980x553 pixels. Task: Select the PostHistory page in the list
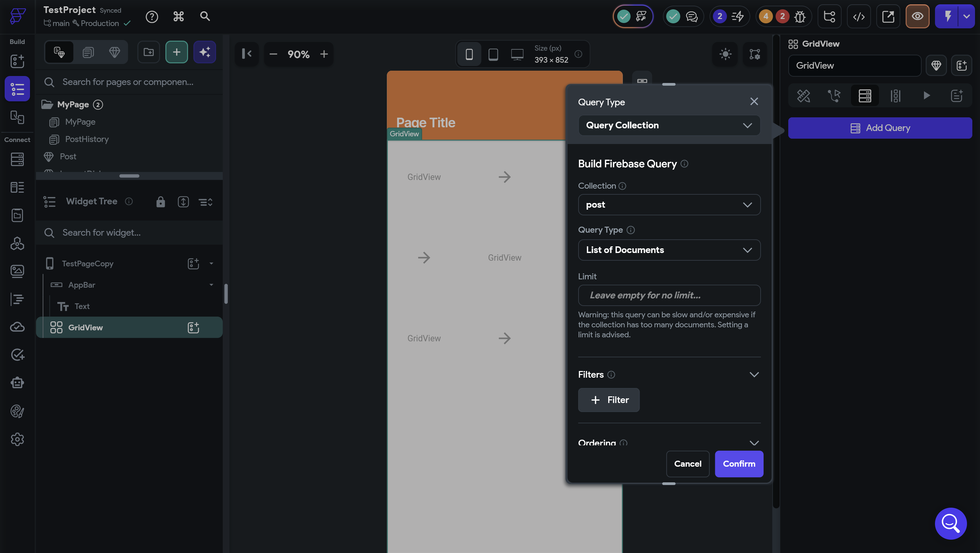coord(87,139)
